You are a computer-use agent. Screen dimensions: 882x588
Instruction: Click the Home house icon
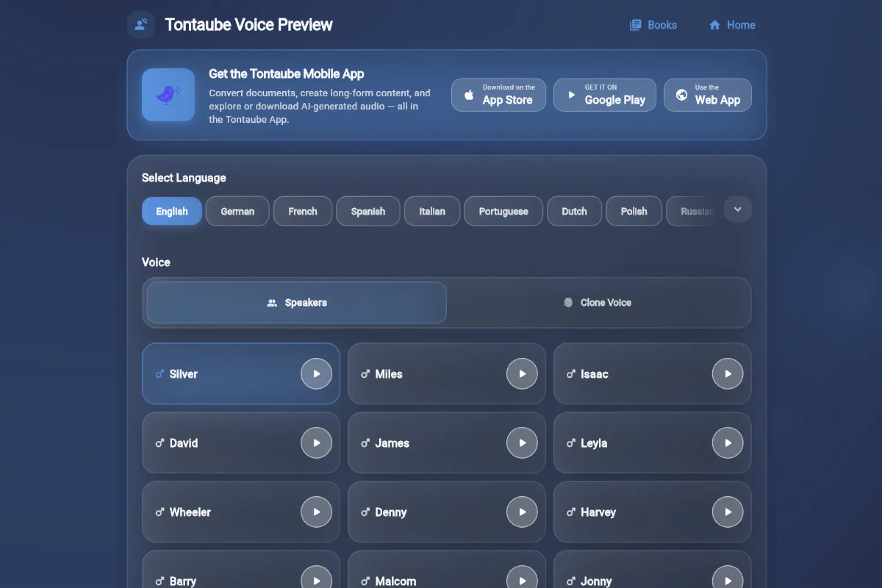pyautogui.click(x=714, y=25)
